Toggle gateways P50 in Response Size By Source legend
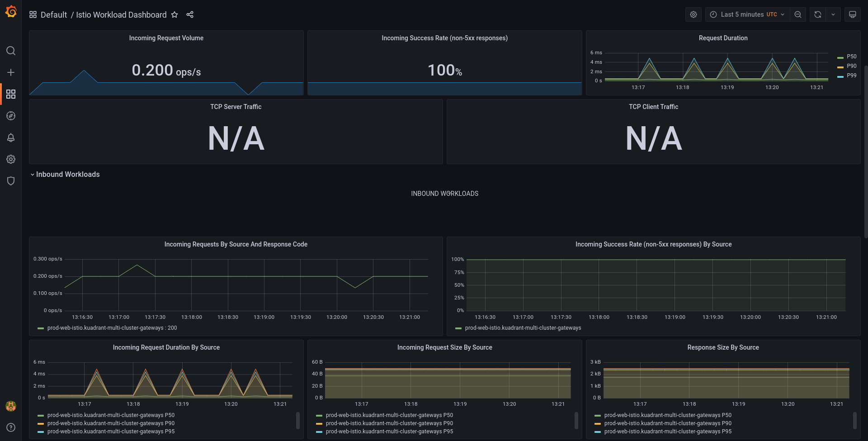868x441 pixels. click(x=668, y=415)
